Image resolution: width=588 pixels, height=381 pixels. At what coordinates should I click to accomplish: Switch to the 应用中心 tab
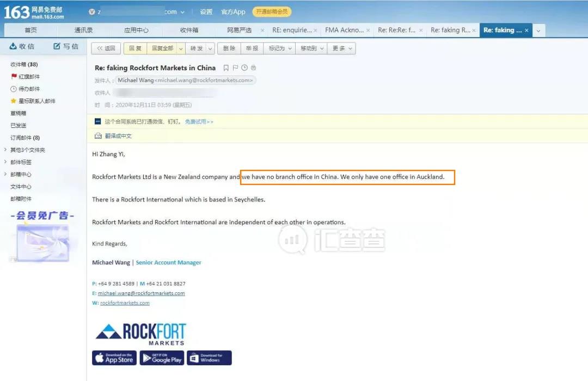[136, 30]
